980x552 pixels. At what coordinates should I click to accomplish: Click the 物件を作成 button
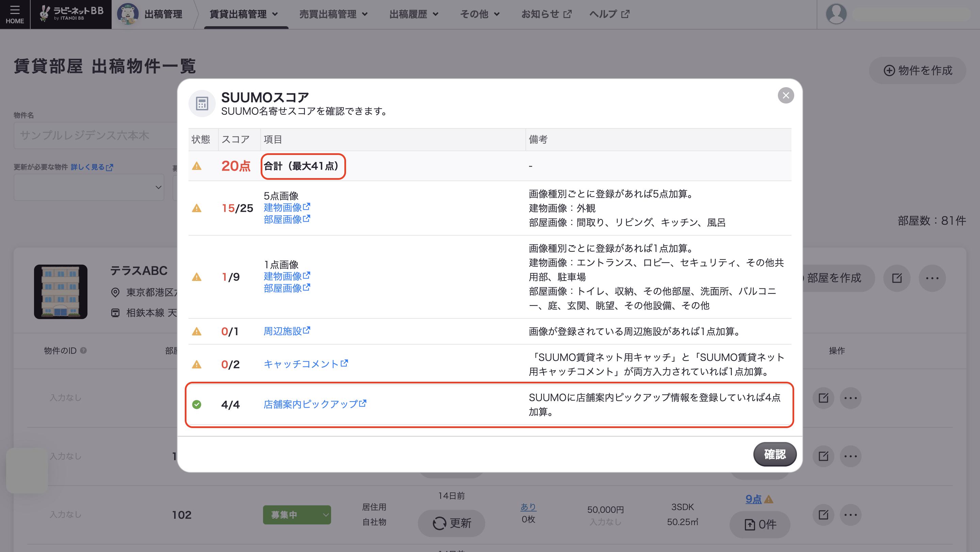tap(917, 70)
